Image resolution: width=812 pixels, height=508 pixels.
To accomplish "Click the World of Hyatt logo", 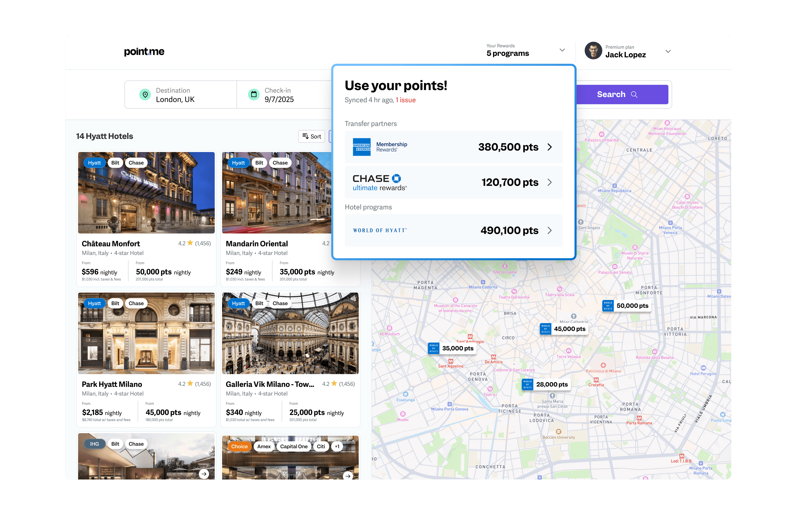I will 380,230.
